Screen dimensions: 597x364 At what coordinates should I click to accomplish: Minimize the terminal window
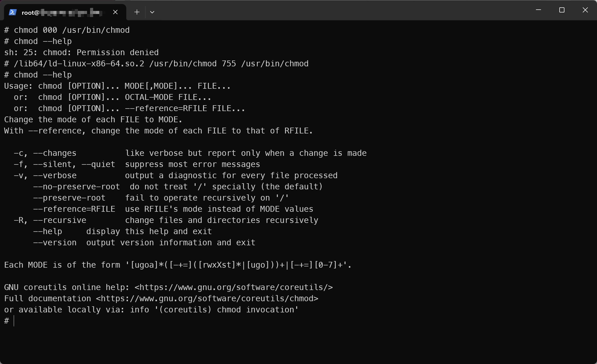pos(538,10)
